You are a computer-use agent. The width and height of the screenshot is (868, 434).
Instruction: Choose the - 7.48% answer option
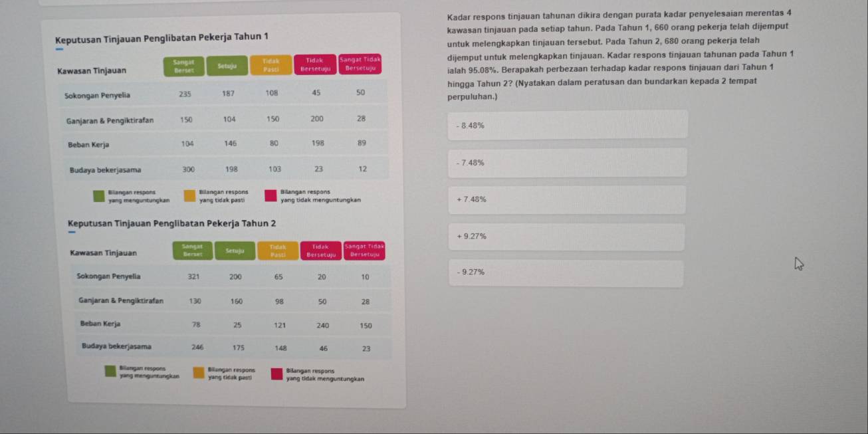coord(567,163)
